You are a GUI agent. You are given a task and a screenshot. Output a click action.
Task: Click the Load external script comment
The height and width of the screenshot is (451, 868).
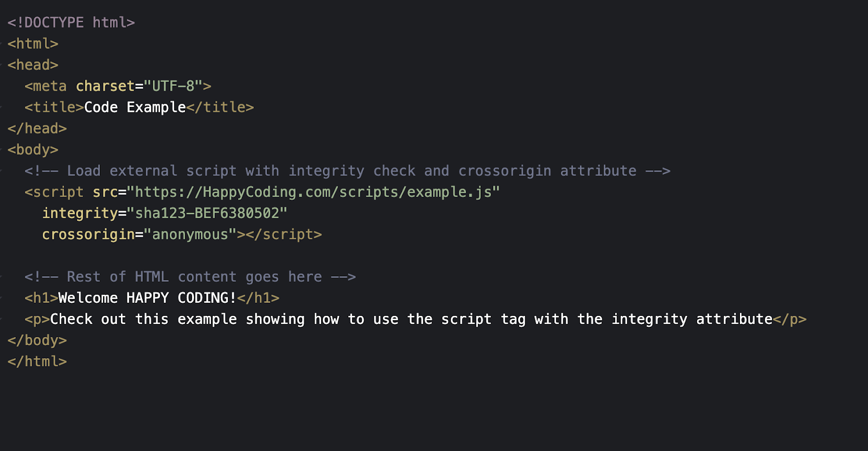tap(348, 171)
